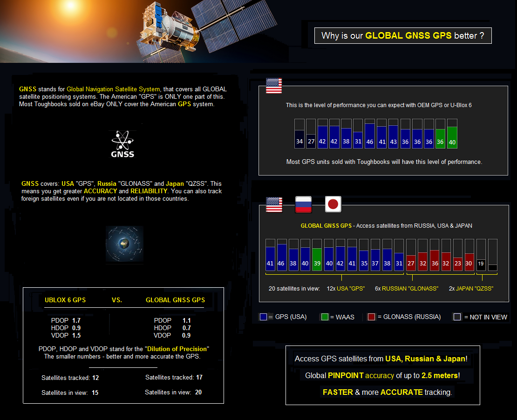The width and height of the screenshot is (517, 420).
Task: Click the 'Global PINPOINT accuracy of up to 2.5 meters!' line
Action: 382,375
